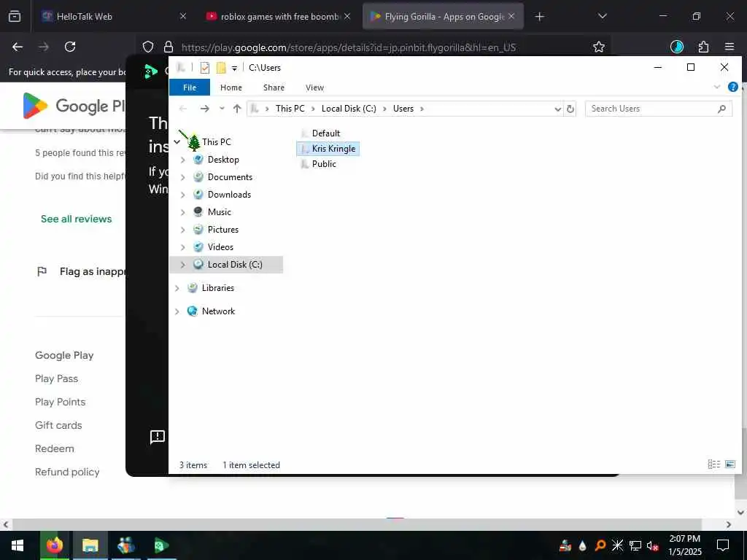Expand the Music tree node
747x560 pixels.
pos(182,212)
